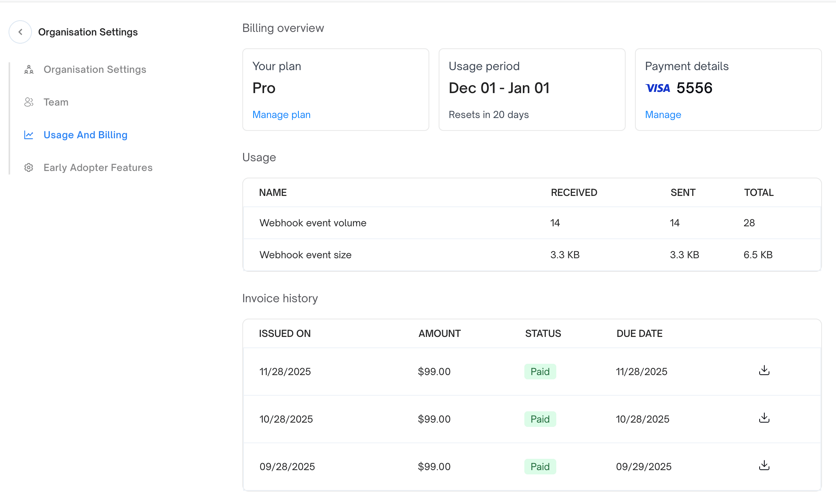Select the Team icon in the sidebar
The height and width of the screenshot is (504, 836).
click(28, 102)
